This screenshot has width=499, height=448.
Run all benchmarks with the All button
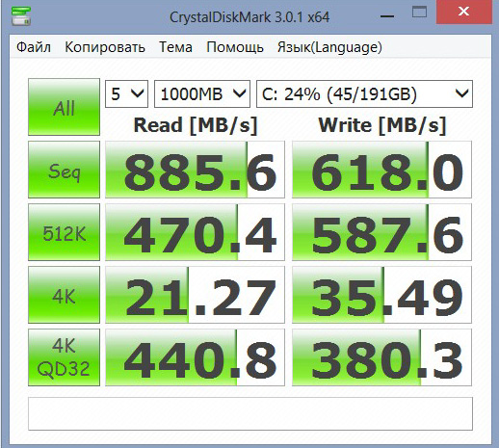pos(64,107)
